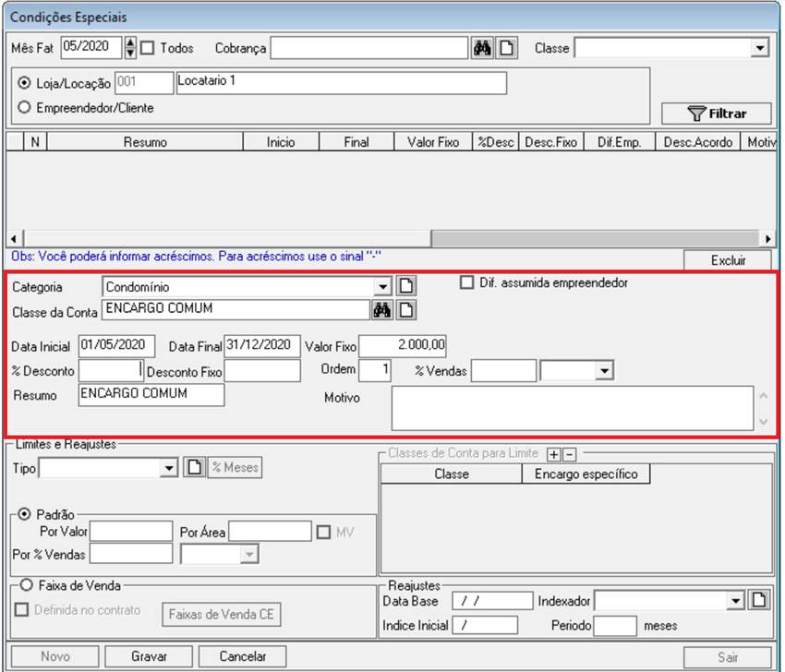
Task: Select the Empreendedor/Cliente radio button
Action: click(x=24, y=107)
